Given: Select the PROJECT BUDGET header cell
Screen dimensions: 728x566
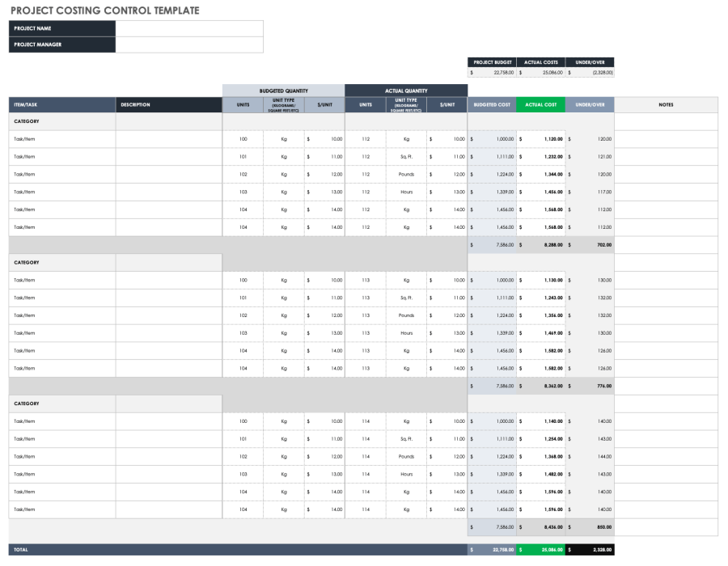Looking at the screenshot, I should tap(491, 62).
